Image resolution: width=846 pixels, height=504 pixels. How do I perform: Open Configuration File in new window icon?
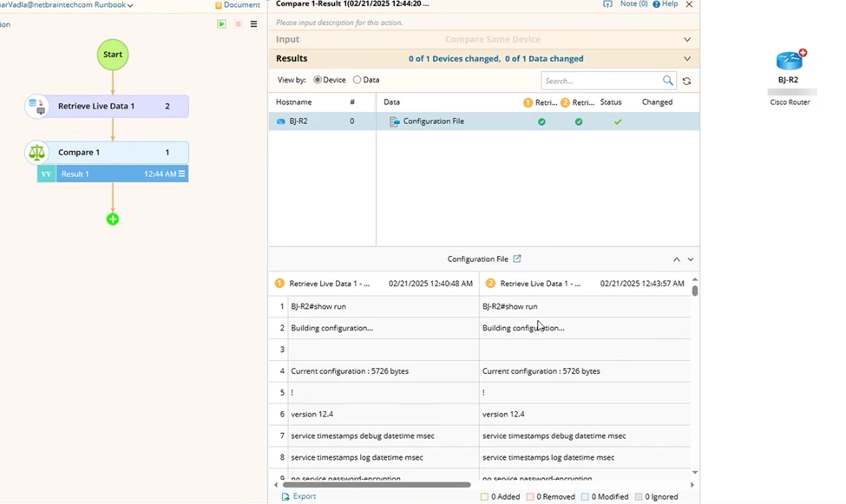pyautogui.click(x=517, y=259)
